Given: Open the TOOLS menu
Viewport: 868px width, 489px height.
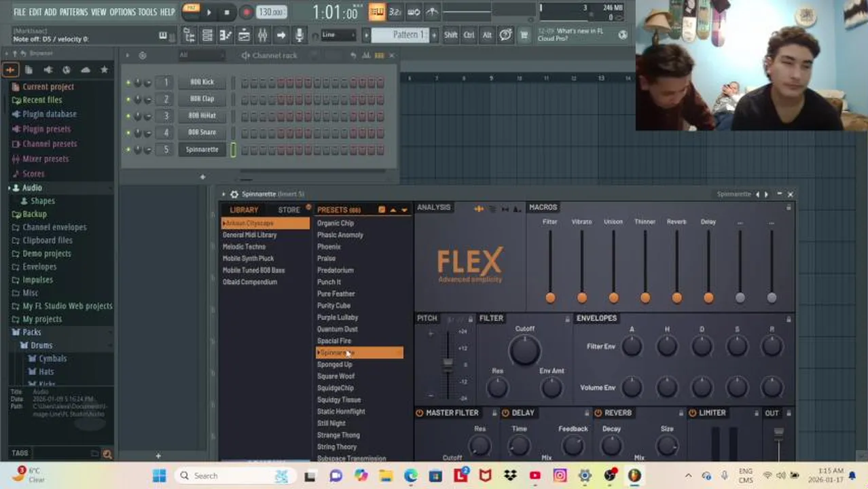Looking at the screenshot, I should click(147, 12).
